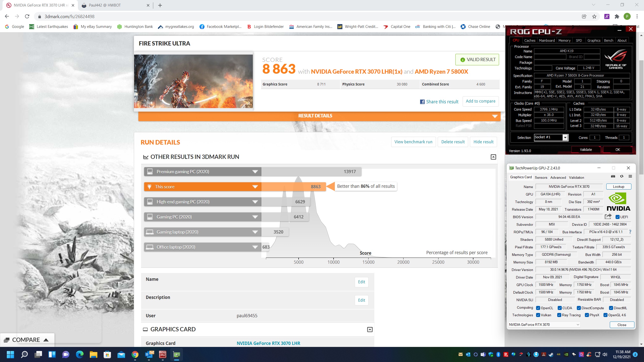Expand the High-end gaming PC (2020) row

click(255, 202)
